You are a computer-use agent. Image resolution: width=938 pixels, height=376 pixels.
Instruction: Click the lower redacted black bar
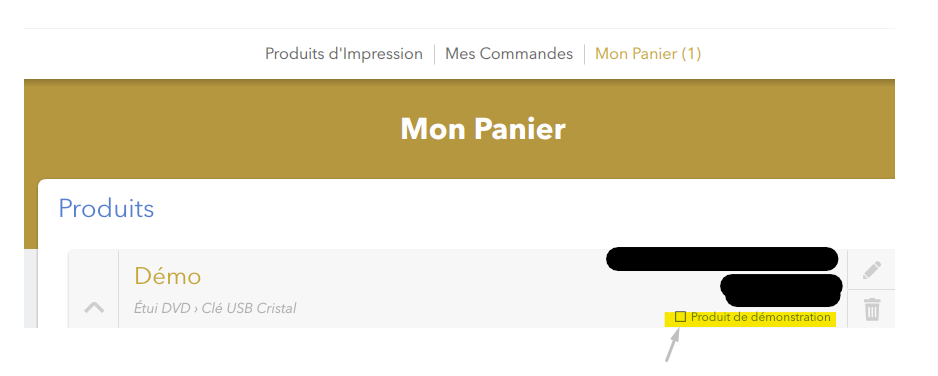[781, 290]
